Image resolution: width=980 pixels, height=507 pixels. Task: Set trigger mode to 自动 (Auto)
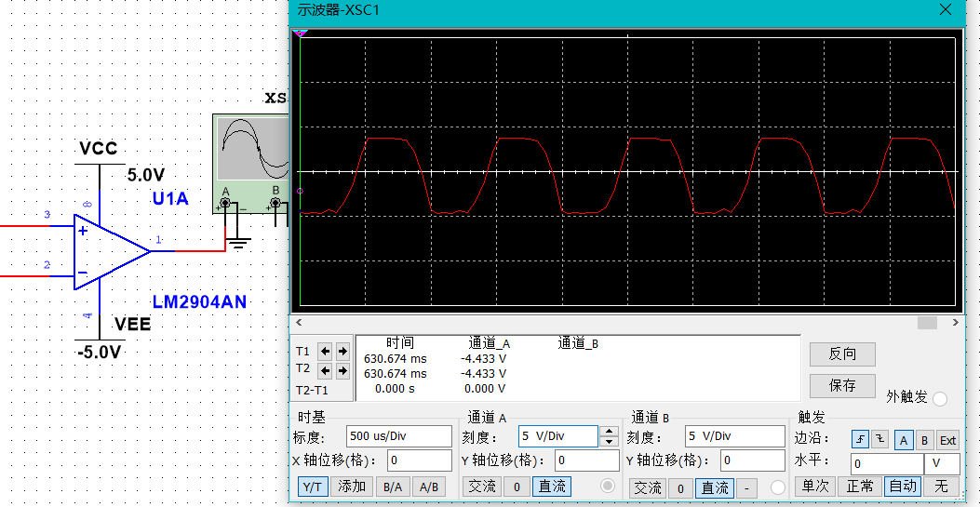903,486
